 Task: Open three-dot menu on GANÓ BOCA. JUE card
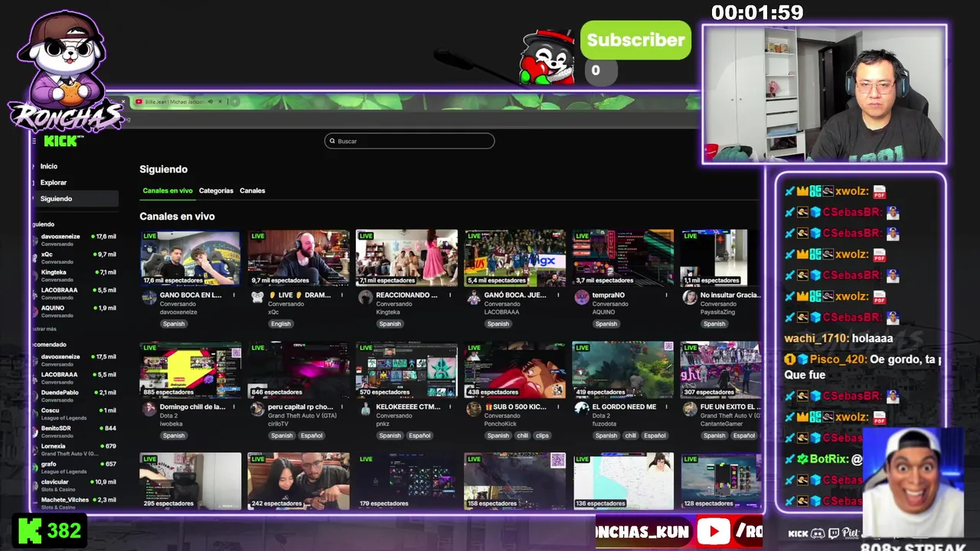point(558,295)
